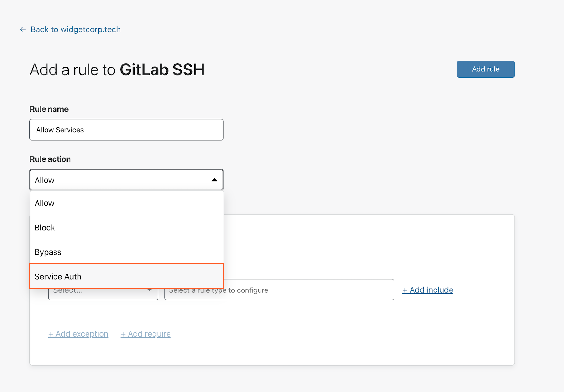Click "+ Add exception"
The height and width of the screenshot is (392, 564).
[78, 334]
